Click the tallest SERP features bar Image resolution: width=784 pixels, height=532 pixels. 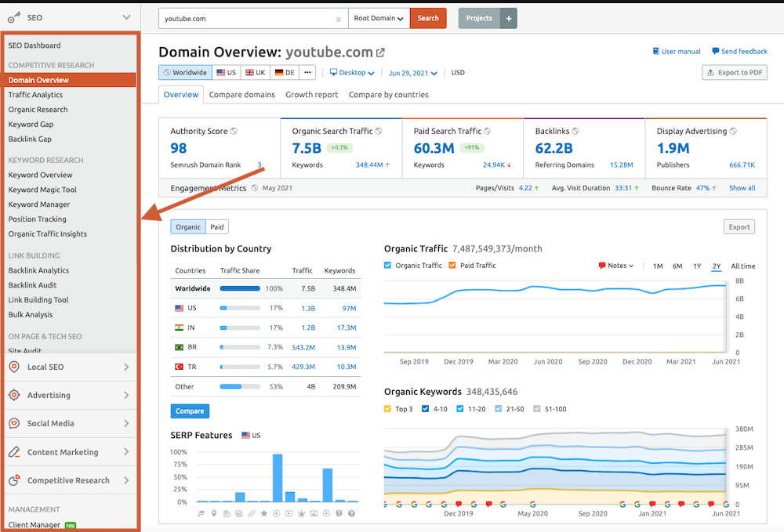(x=278, y=478)
